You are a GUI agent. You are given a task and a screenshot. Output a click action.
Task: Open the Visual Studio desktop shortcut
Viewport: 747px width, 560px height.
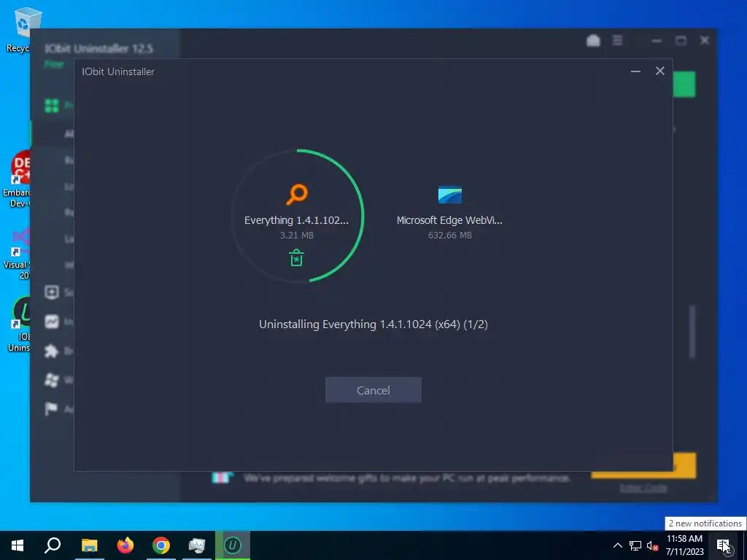coord(18,252)
